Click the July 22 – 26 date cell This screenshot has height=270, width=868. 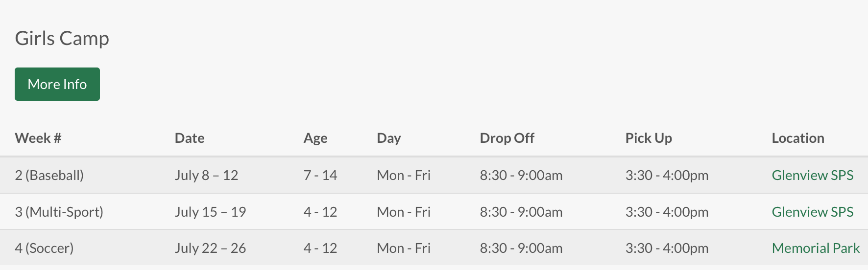(x=210, y=248)
